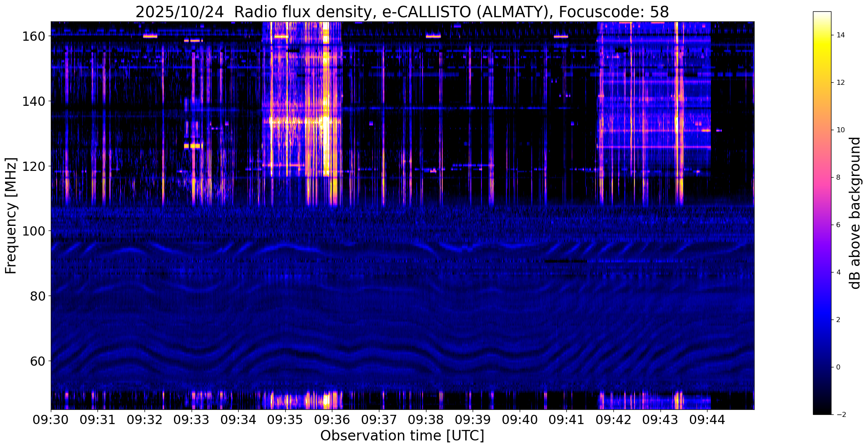Click the 09:43 time tick label
This screenshot has width=868, height=448.
[x=660, y=420]
